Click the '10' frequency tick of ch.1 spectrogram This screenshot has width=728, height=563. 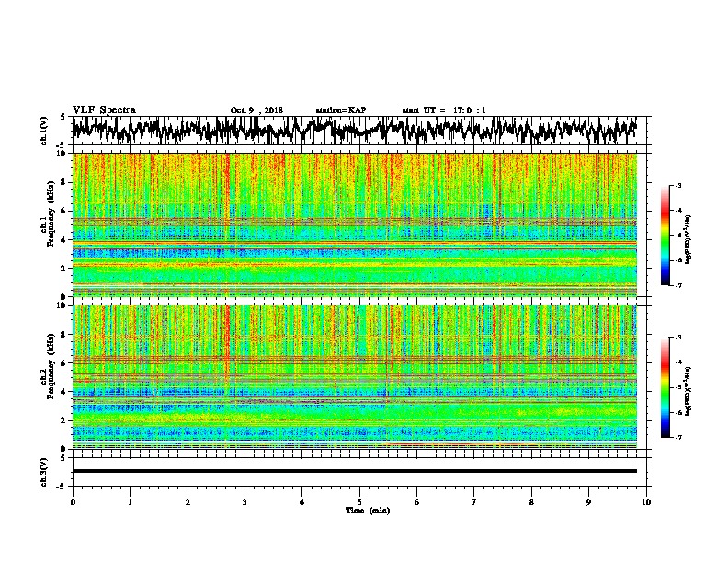[63, 154]
